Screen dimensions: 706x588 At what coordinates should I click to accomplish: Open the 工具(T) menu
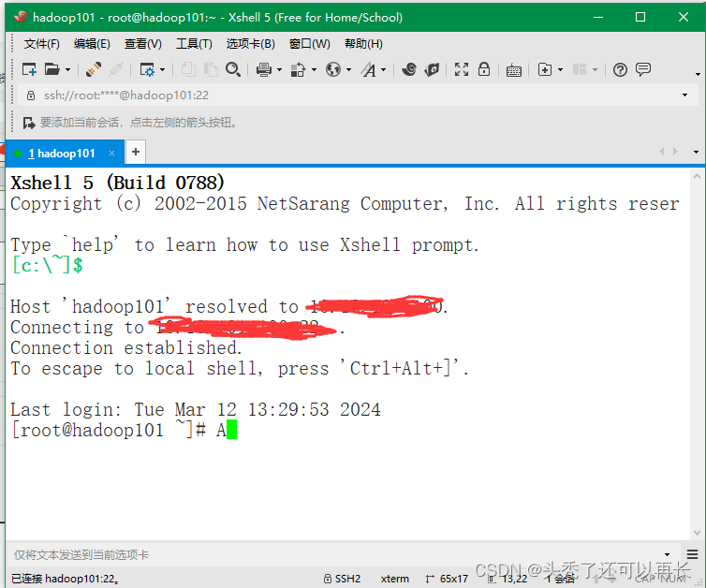click(194, 44)
